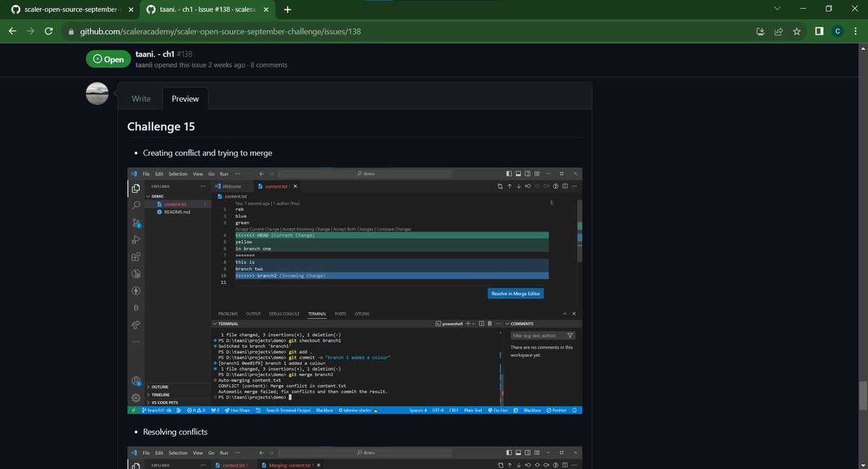Viewport: 868px width, 469px height.
Task: Click Accept Both Changes code lens
Action: coord(352,229)
